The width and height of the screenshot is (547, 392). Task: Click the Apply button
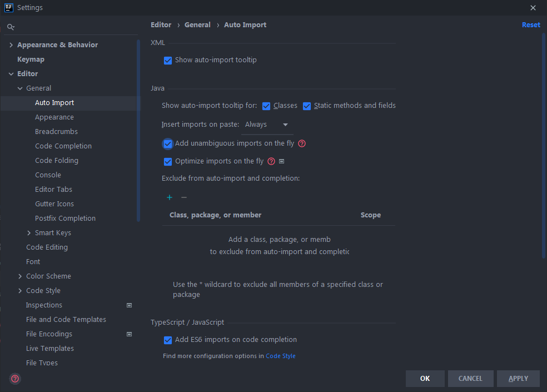(x=518, y=379)
